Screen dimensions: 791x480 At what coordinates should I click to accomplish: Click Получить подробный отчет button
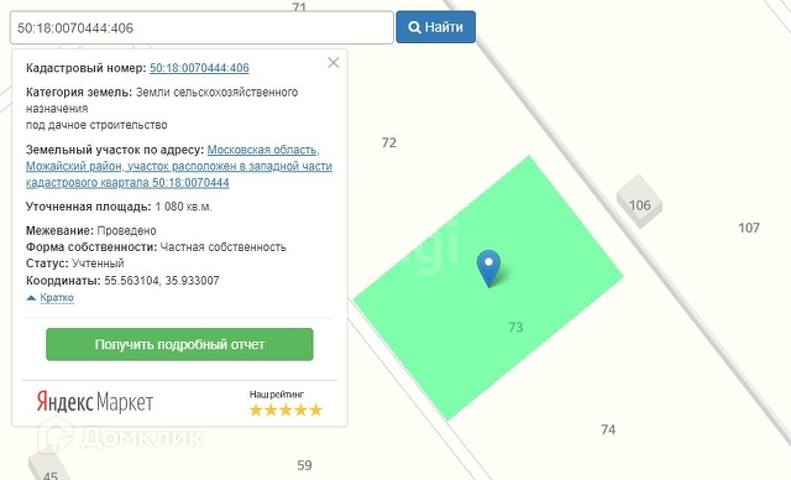[180, 344]
